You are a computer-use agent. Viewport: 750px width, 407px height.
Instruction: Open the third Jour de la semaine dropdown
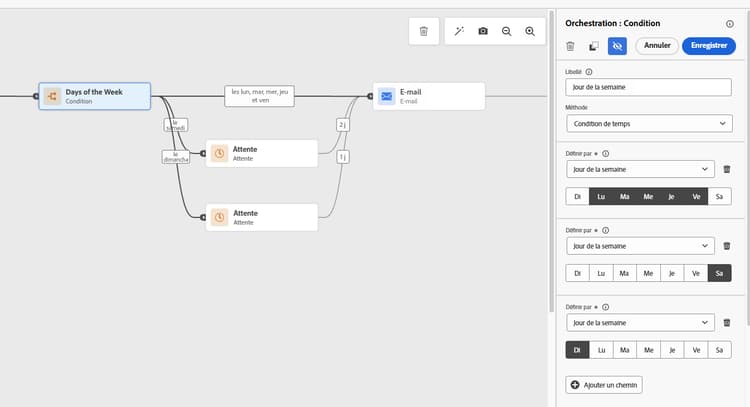click(640, 323)
